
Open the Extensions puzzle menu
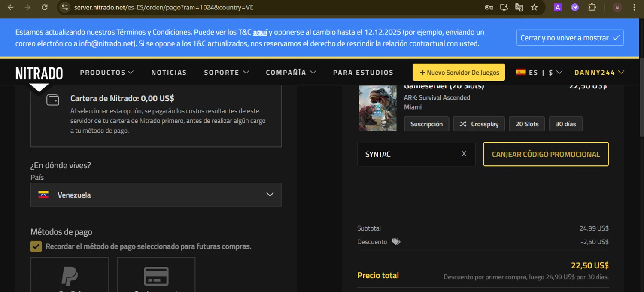[592, 7]
